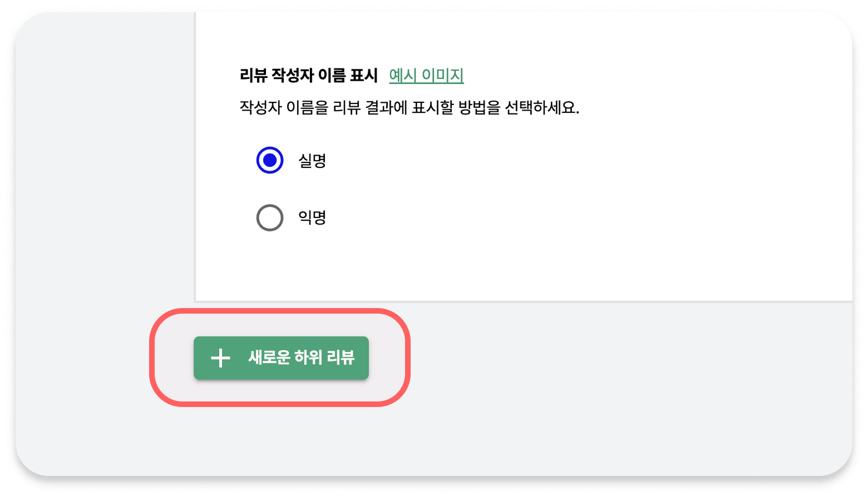The width and height of the screenshot is (868, 496).
Task: Click 표시할 방법을 선택하세요 sentence ending
Action: [x=495, y=107]
